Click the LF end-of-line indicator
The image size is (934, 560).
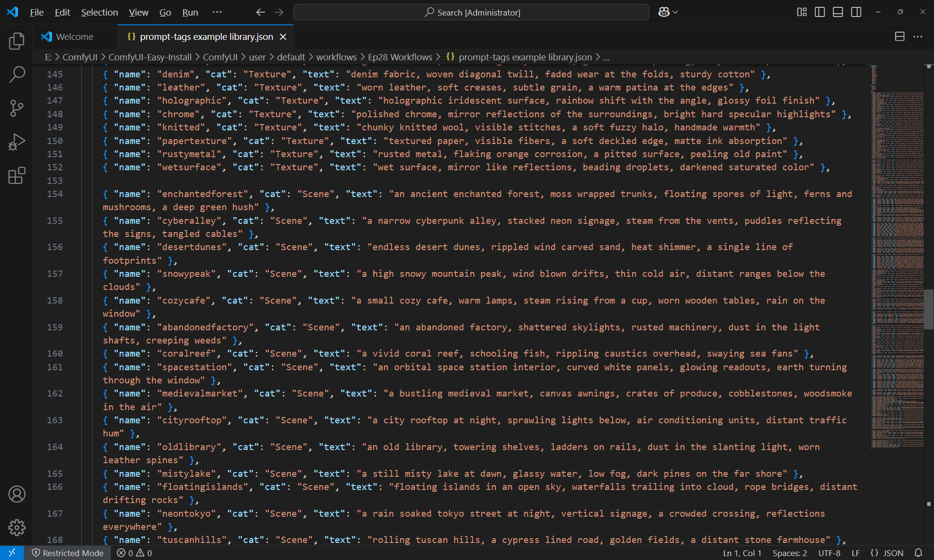(x=856, y=553)
